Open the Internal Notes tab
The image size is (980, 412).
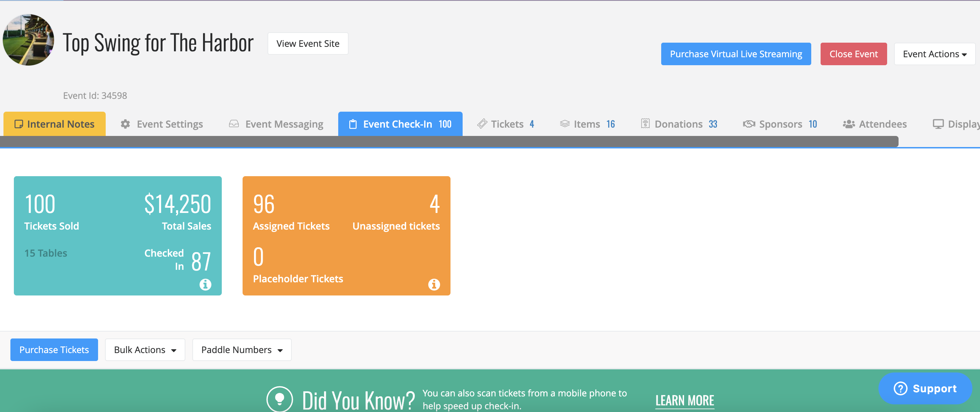point(54,124)
